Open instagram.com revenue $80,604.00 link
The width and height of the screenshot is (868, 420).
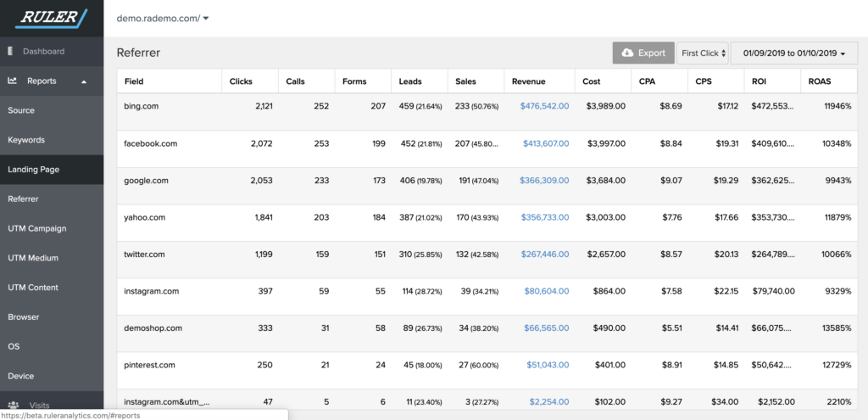click(547, 291)
